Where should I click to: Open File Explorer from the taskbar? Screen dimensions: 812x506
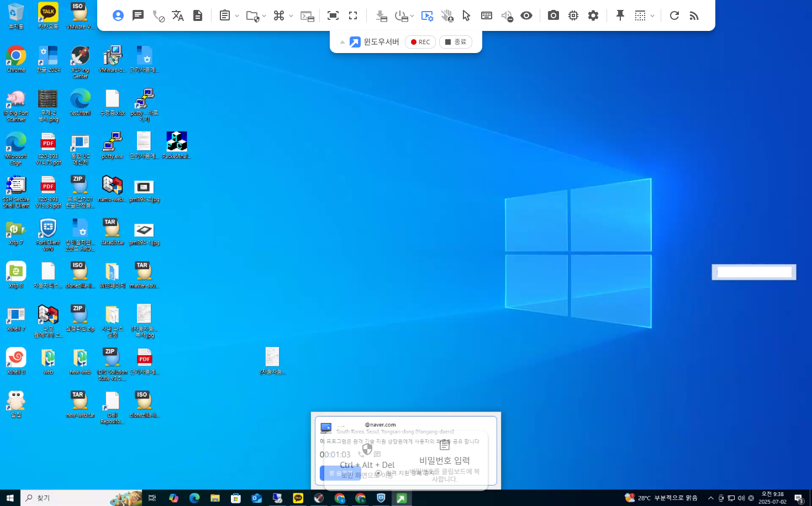(215, 498)
